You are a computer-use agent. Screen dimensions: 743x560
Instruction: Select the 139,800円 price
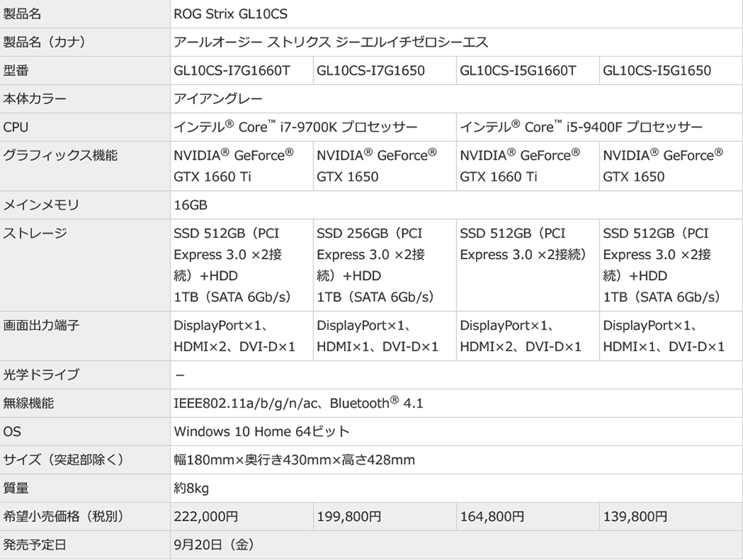(635, 516)
